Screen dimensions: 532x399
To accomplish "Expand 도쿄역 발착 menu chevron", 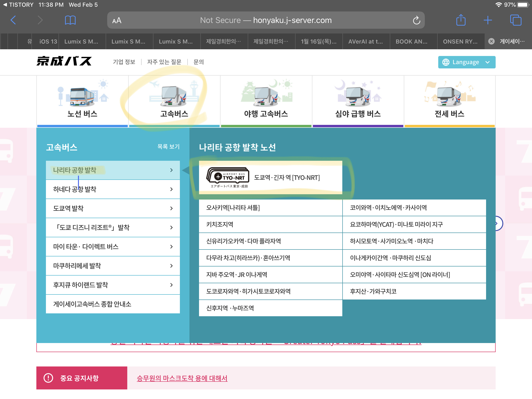I will 171,209.
